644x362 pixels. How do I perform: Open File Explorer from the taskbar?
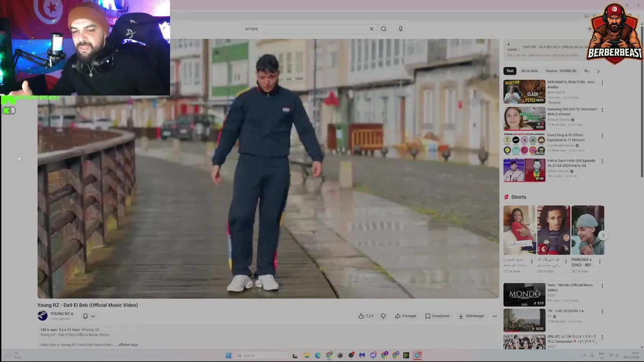pyautogui.click(x=306, y=355)
